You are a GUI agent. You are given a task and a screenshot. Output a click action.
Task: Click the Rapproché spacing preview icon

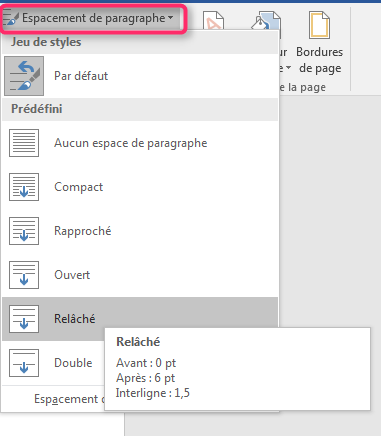click(x=24, y=231)
